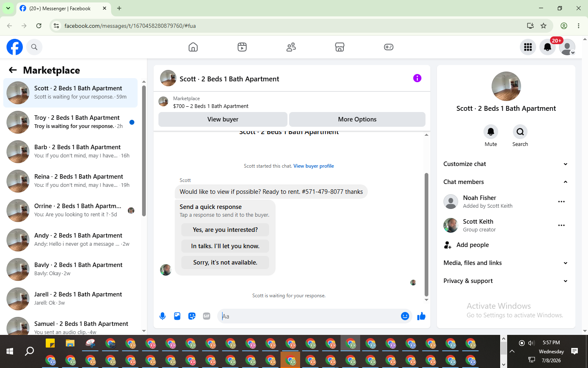
Task: Expand Media, files and links section
Action: coord(506,263)
